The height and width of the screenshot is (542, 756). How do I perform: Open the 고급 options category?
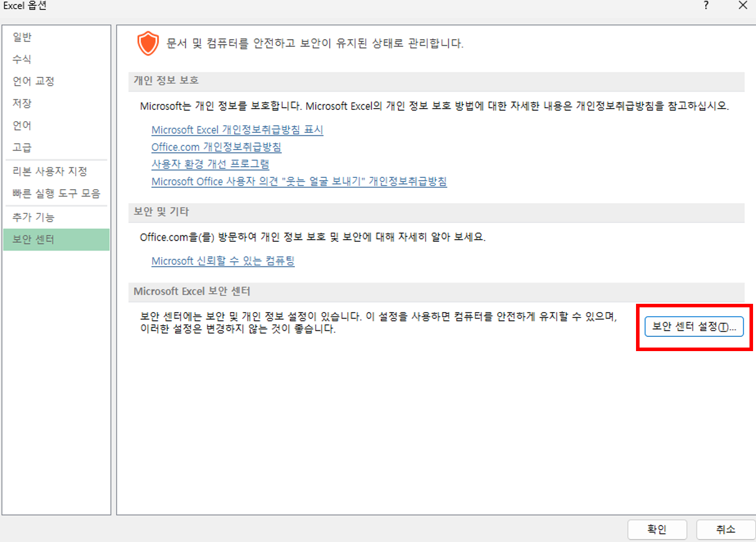(x=56, y=147)
